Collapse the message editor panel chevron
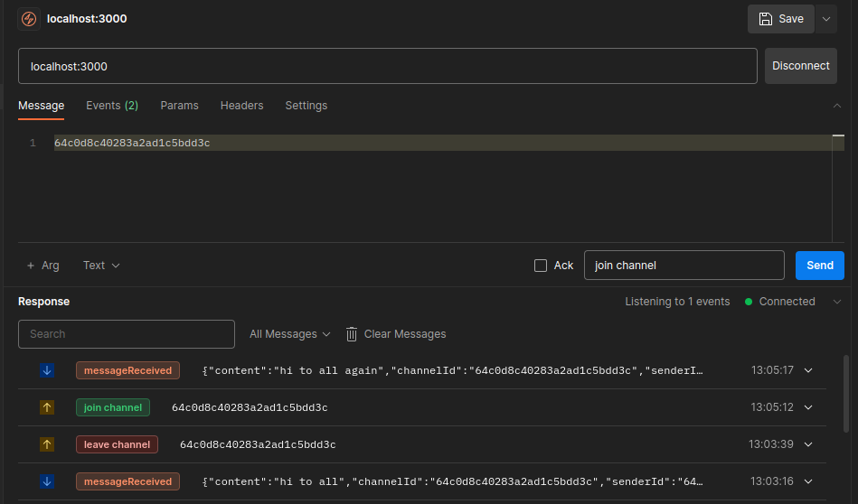Image resolution: width=858 pixels, height=504 pixels. pyautogui.click(x=836, y=106)
